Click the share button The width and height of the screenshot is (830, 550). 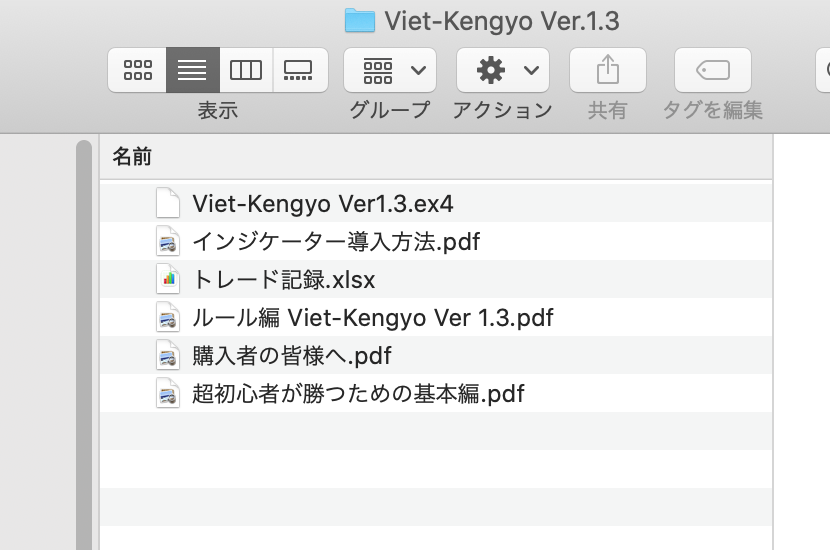(x=607, y=70)
